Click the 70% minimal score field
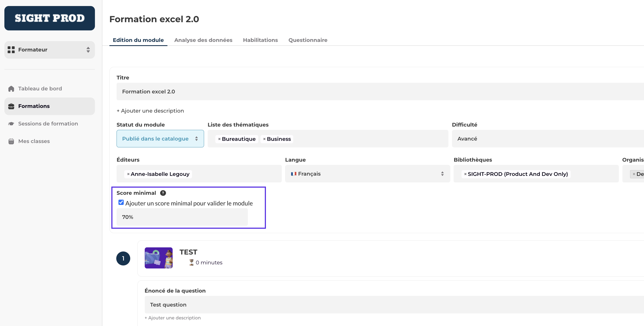This screenshot has height=326, width=644. [x=182, y=217]
